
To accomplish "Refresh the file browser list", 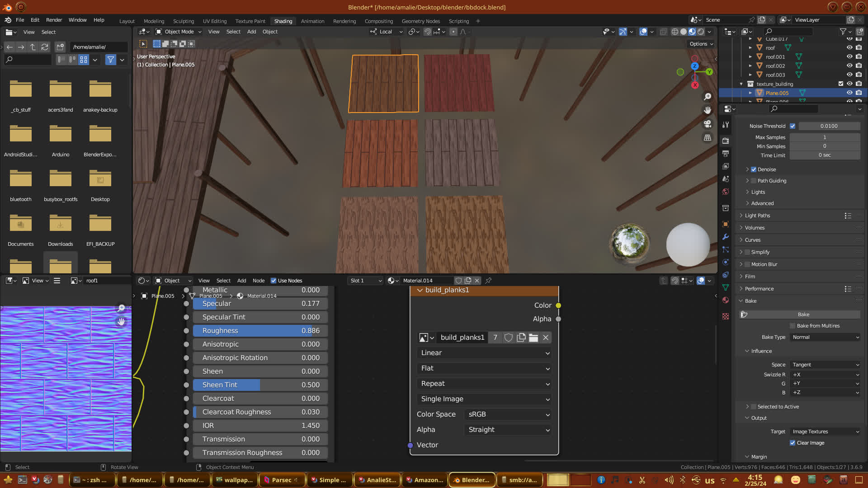I will click(x=45, y=47).
